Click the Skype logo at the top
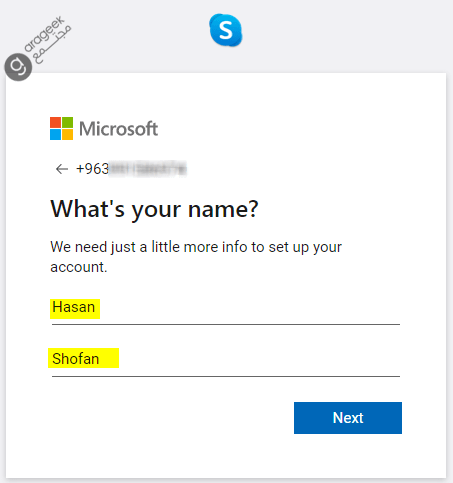The image size is (453, 483). [226, 30]
